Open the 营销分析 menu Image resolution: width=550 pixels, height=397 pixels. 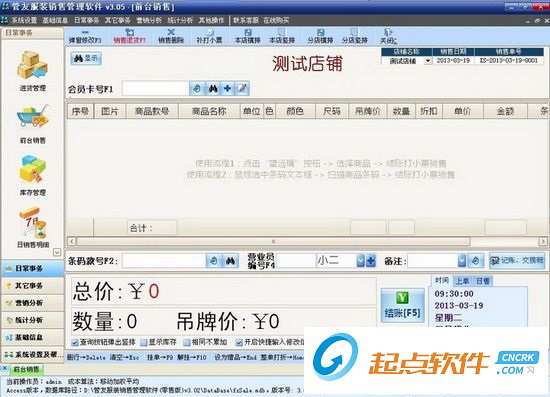tap(149, 20)
